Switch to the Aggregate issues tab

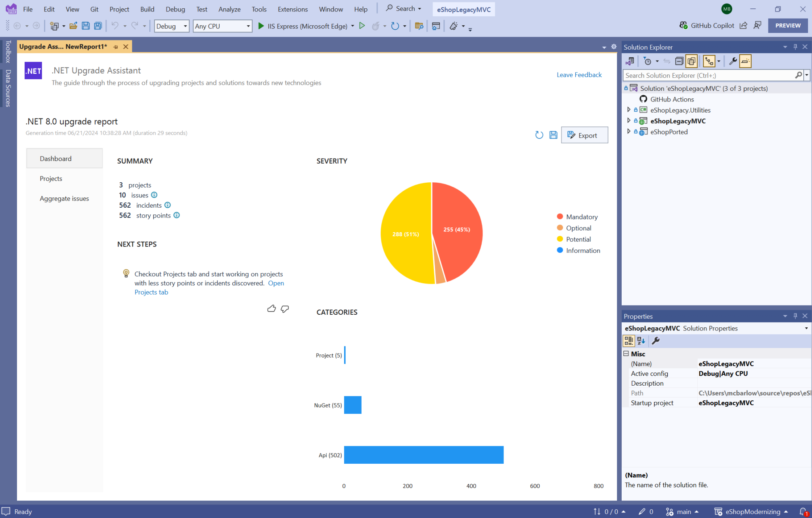tap(64, 198)
